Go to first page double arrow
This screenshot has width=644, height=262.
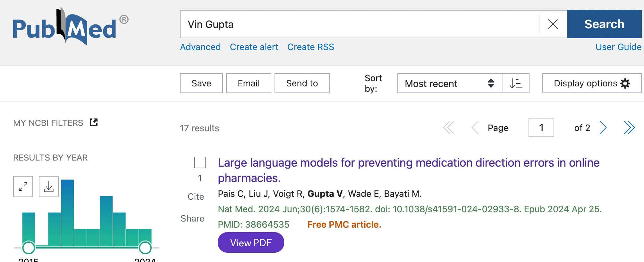(x=449, y=127)
